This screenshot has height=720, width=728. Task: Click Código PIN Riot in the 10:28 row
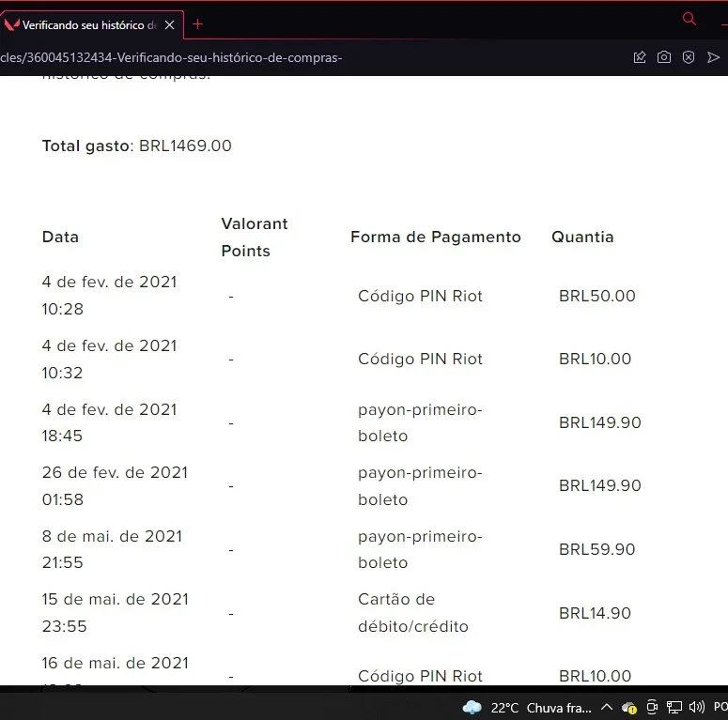click(x=420, y=296)
